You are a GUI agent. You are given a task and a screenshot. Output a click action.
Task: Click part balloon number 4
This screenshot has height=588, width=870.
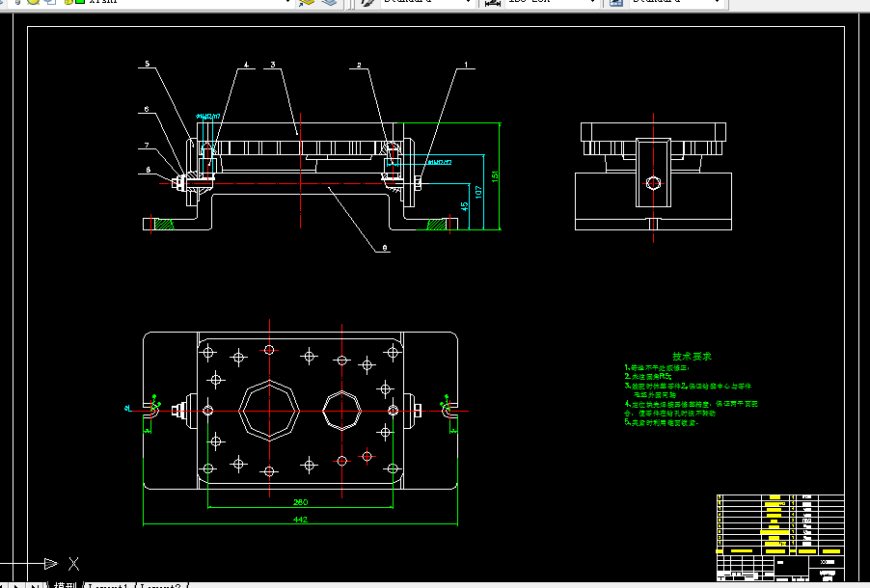coord(246,65)
